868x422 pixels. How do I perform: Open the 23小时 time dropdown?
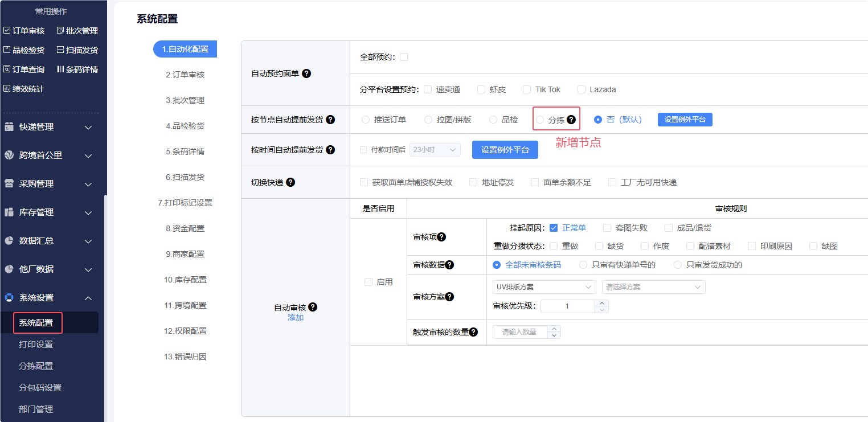tap(435, 150)
